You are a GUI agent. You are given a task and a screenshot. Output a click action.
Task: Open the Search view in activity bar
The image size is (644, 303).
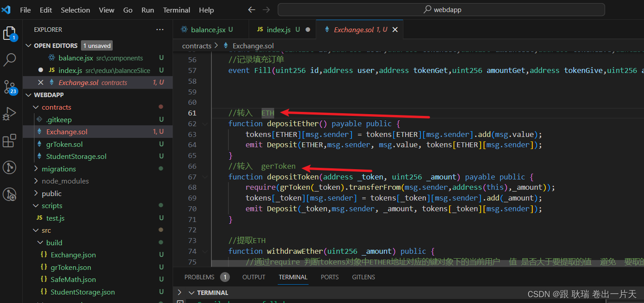(x=10, y=59)
